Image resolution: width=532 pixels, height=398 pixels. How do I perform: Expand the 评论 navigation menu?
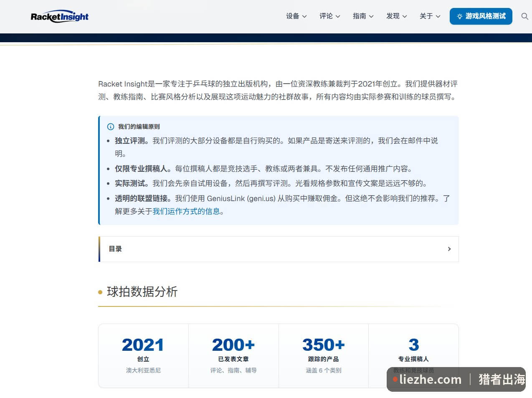point(330,16)
